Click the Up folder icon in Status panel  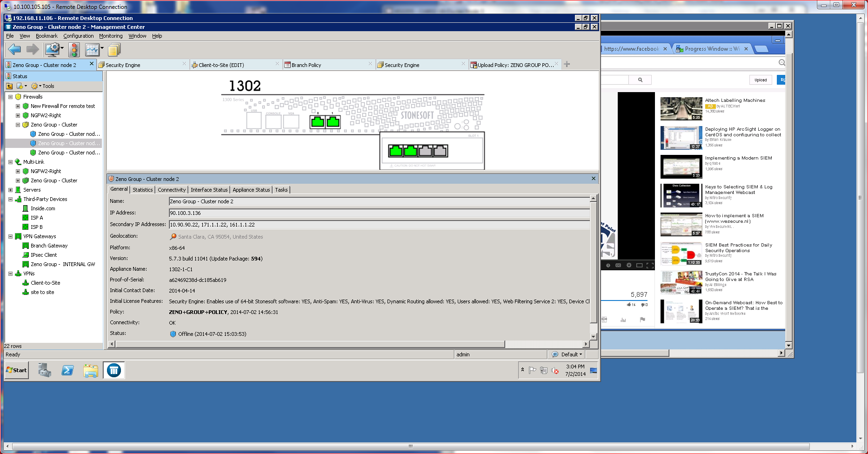click(9, 86)
